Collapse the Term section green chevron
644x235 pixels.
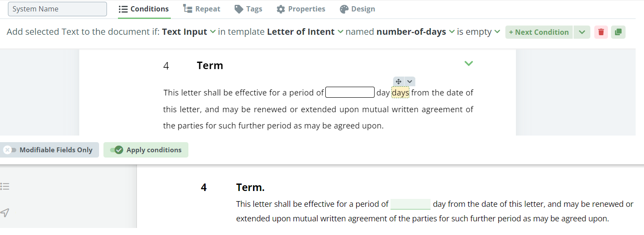(x=469, y=63)
